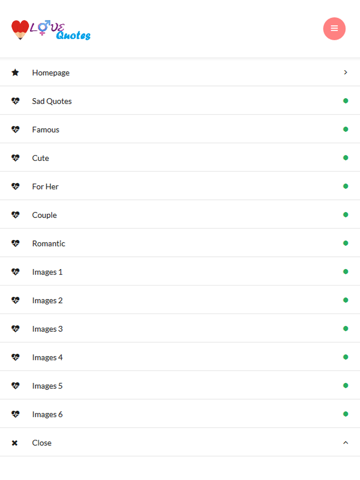
Task: Click the star icon beside Homepage
Action: point(15,72)
